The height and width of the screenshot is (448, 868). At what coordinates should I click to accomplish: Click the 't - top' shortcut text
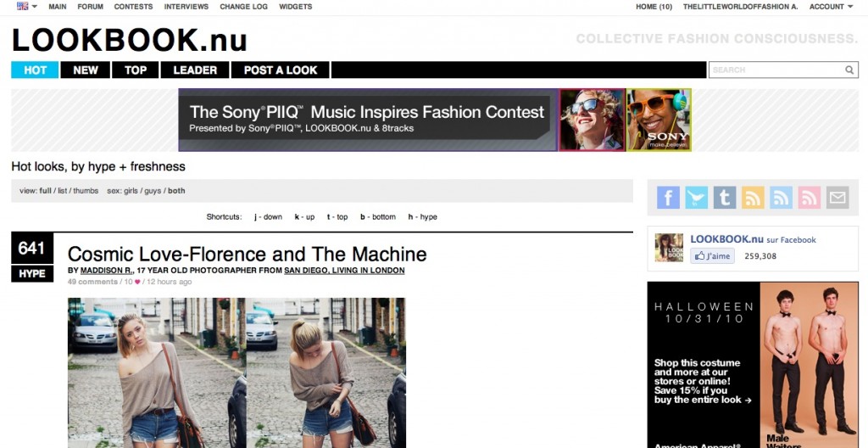(337, 217)
